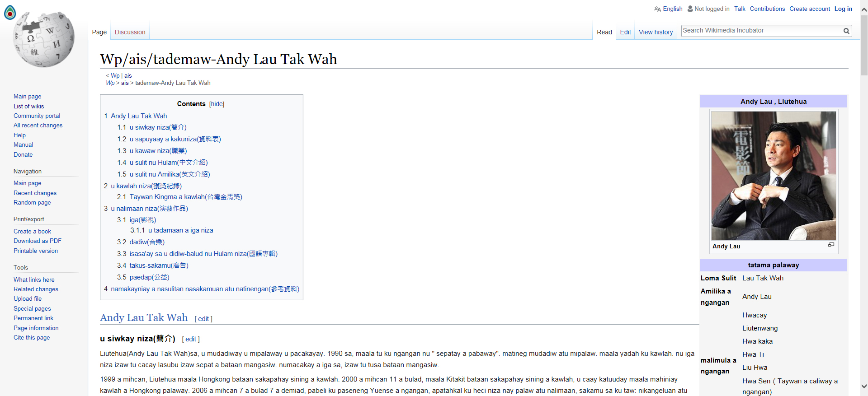Open the View history tab
Viewport: 868px width, 396px height.
(656, 32)
